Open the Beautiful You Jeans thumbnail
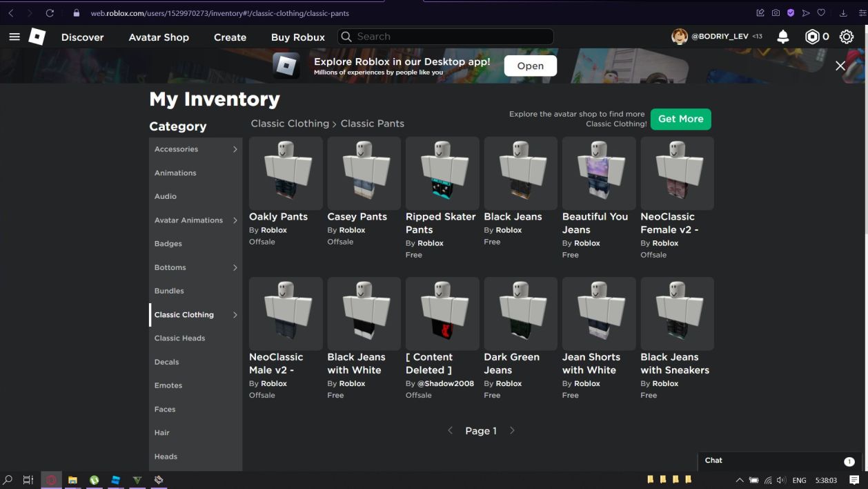The width and height of the screenshot is (868, 489). pos(599,173)
